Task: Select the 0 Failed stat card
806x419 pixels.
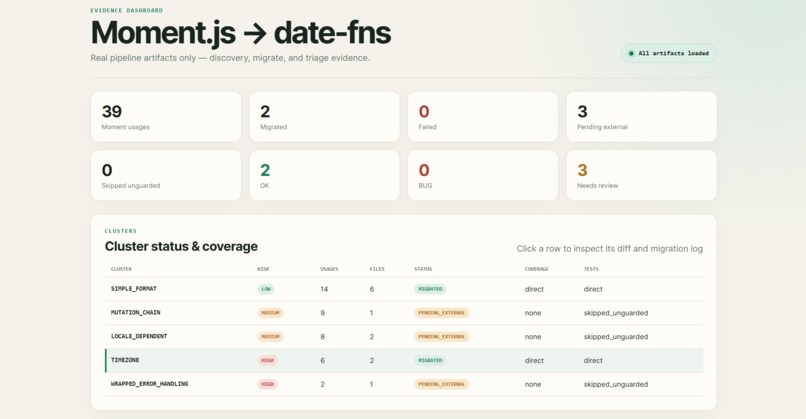Action: [x=483, y=117]
